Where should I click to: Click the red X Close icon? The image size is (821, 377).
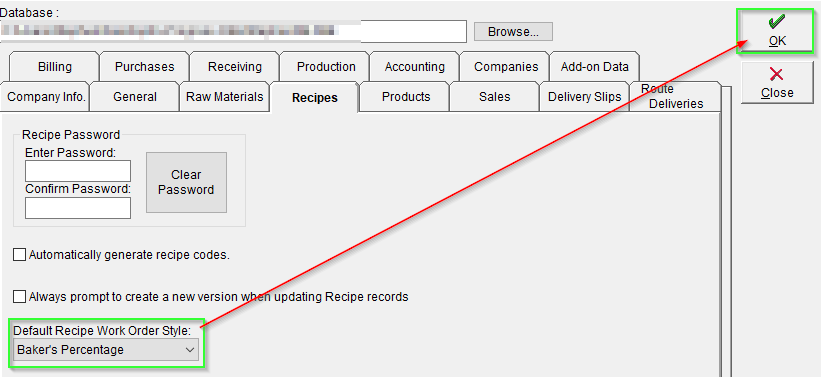point(777,73)
